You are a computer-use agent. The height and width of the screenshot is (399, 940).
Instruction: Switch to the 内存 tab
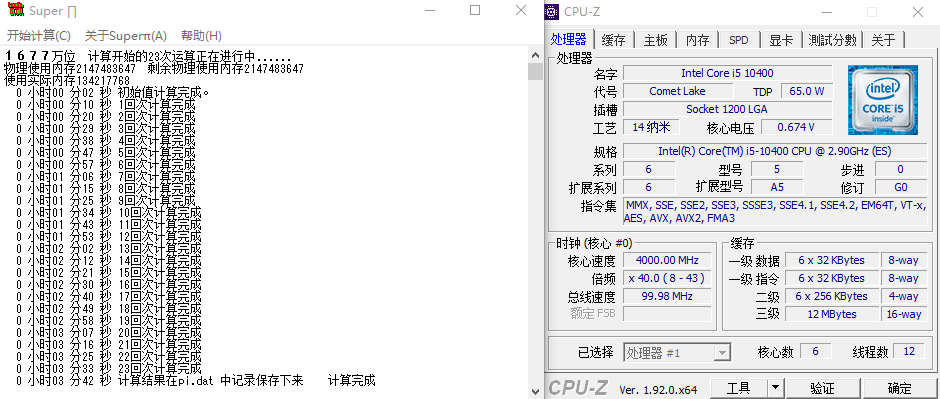click(697, 40)
